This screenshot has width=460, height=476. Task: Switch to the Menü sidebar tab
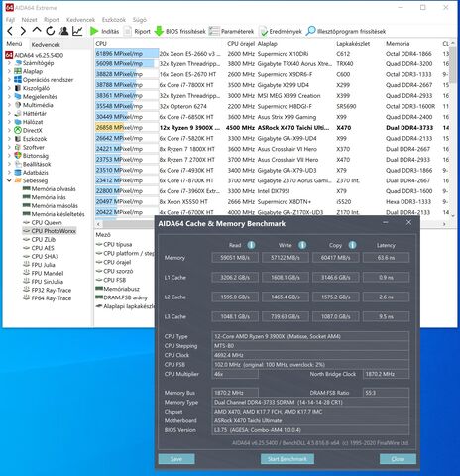click(x=14, y=44)
